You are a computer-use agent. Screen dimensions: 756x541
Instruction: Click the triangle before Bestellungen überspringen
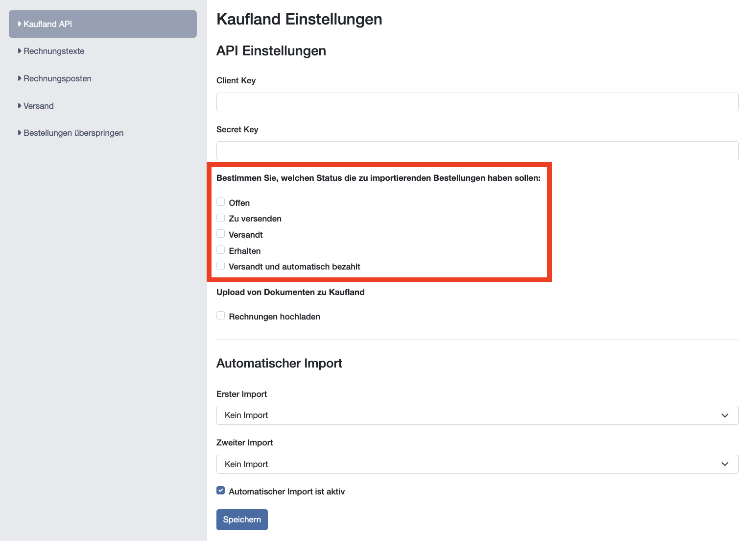click(20, 133)
